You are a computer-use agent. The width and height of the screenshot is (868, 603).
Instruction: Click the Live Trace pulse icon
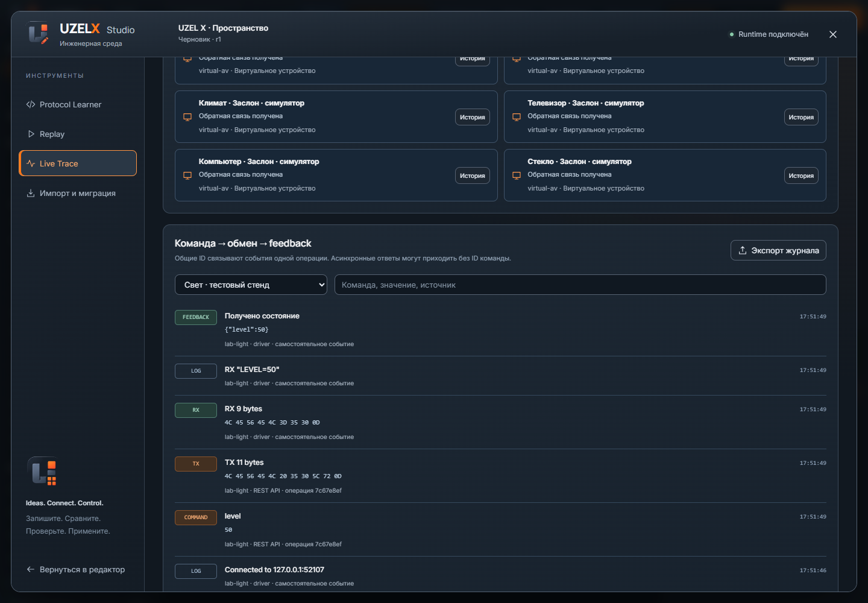click(x=31, y=163)
